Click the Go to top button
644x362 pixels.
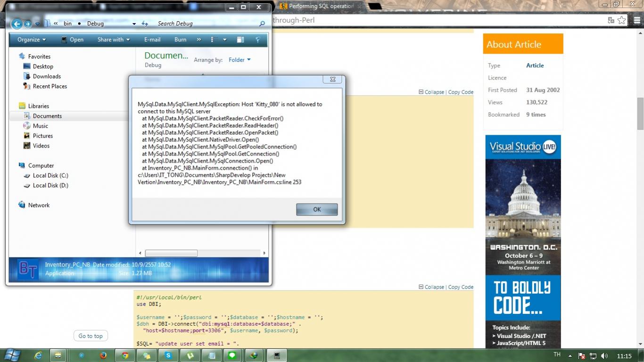(91, 336)
